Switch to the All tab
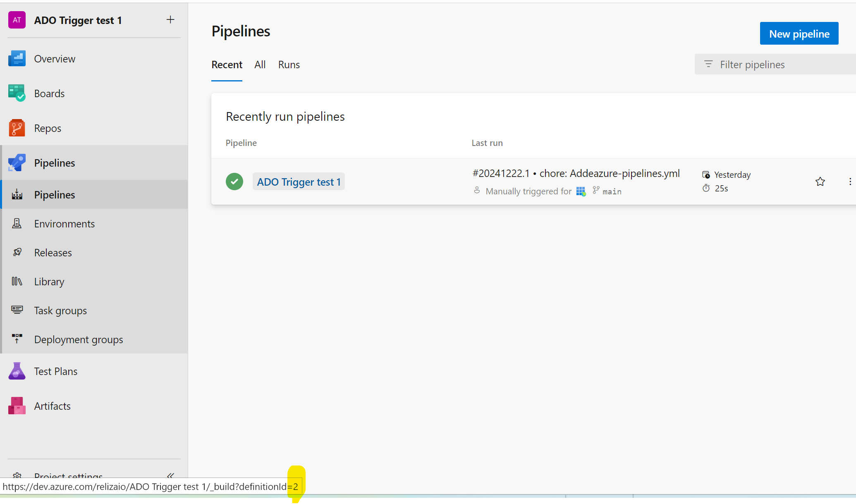Viewport: 856px width, 504px height. 260,65
